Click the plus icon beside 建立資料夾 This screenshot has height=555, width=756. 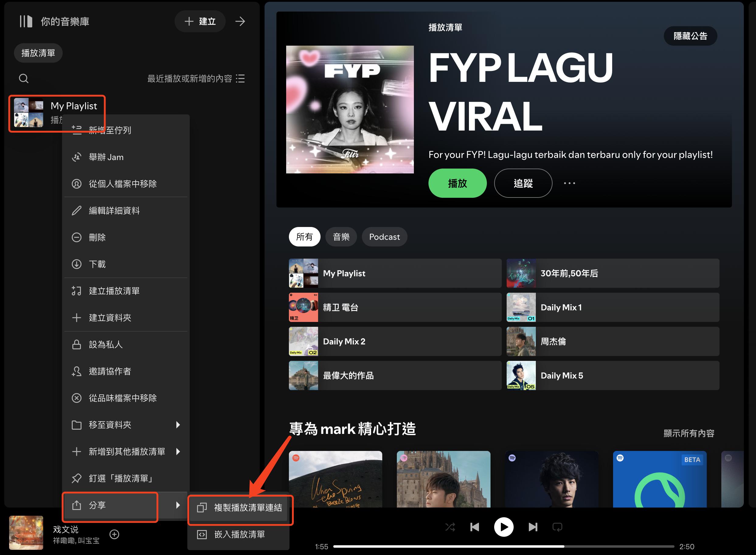(x=77, y=318)
